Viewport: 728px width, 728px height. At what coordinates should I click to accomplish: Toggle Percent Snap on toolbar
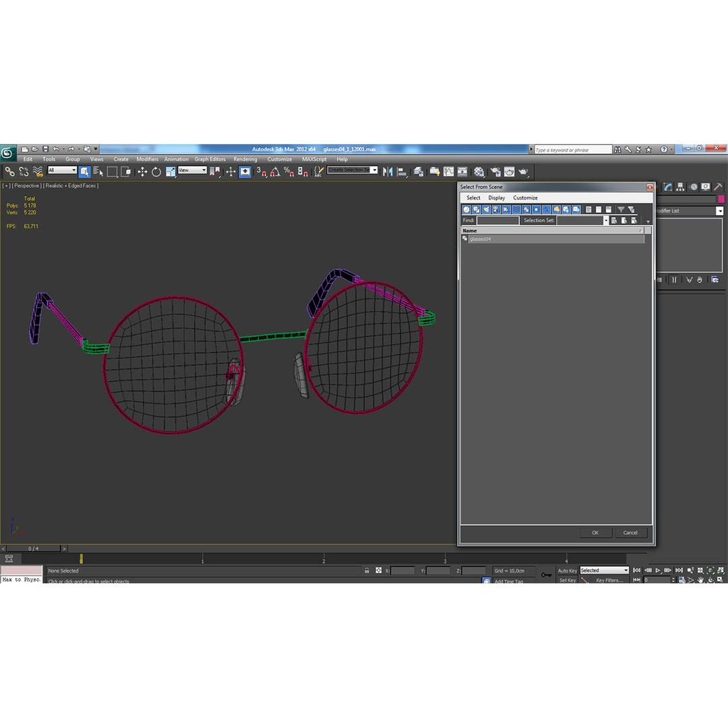click(x=289, y=172)
